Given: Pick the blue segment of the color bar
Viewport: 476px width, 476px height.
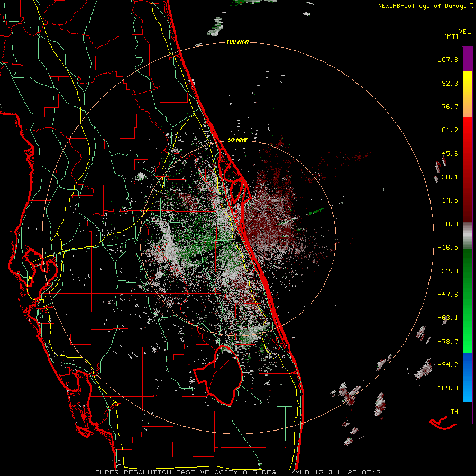Looking at the screenshot, I should pos(467,364).
